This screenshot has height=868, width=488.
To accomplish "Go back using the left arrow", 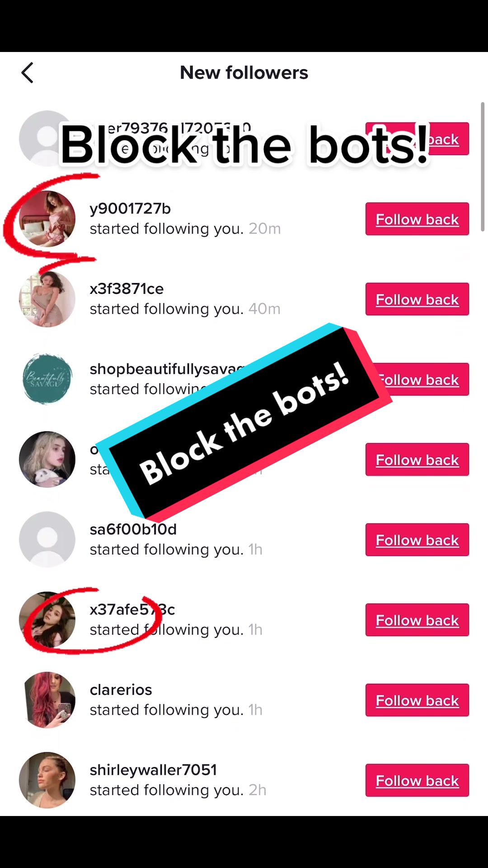I will (28, 73).
